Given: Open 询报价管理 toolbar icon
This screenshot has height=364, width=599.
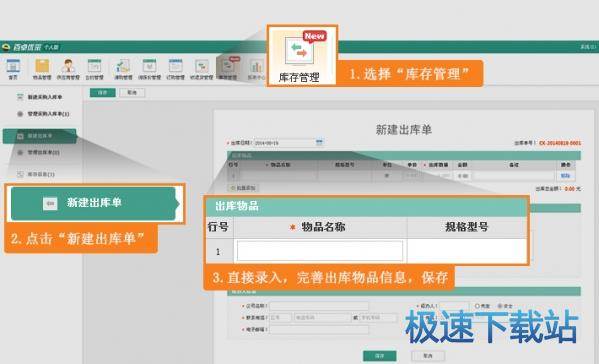Looking at the screenshot, I should [x=149, y=69].
